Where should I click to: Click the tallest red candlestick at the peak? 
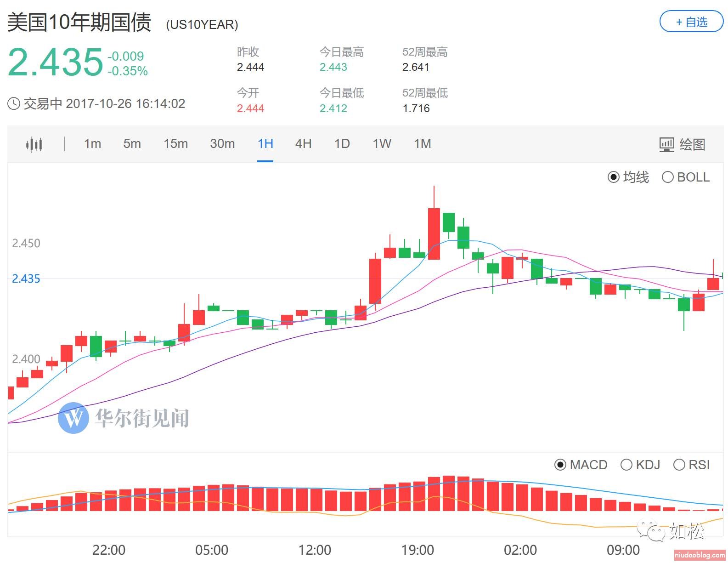pyautogui.click(x=434, y=233)
